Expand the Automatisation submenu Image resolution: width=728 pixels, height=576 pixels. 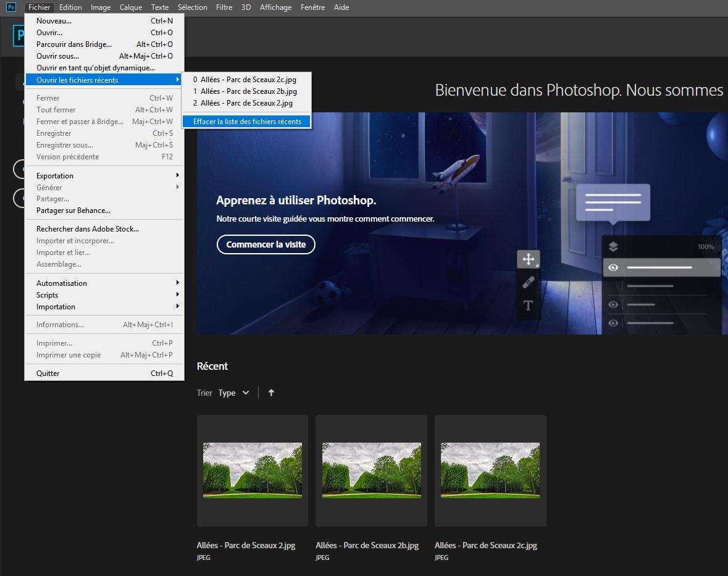104,283
